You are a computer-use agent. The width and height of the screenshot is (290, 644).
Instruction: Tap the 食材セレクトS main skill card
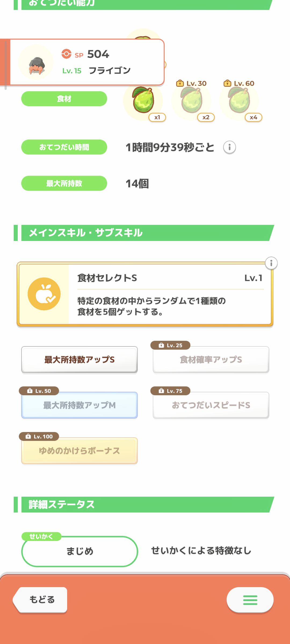(169, 294)
